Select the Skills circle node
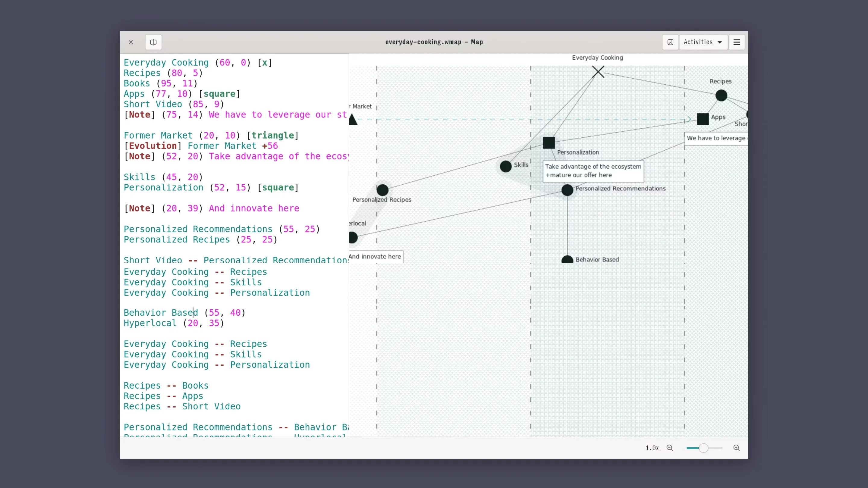 click(505, 166)
